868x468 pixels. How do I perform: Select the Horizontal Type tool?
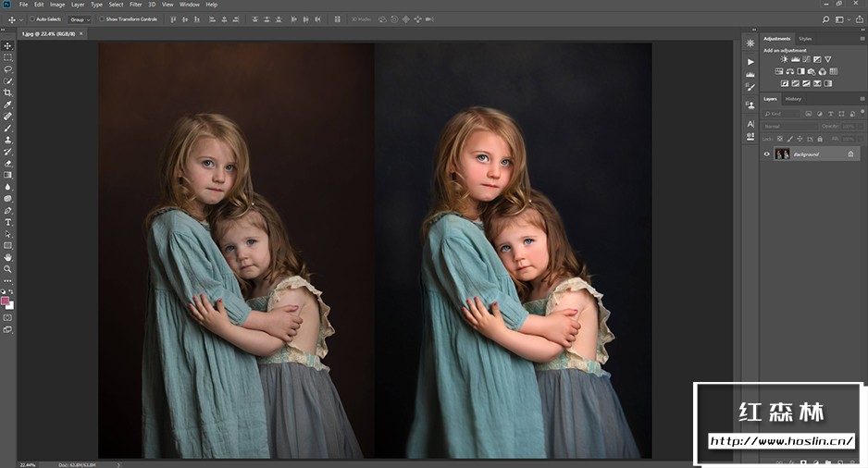pyautogui.click(x=7, y=222)
